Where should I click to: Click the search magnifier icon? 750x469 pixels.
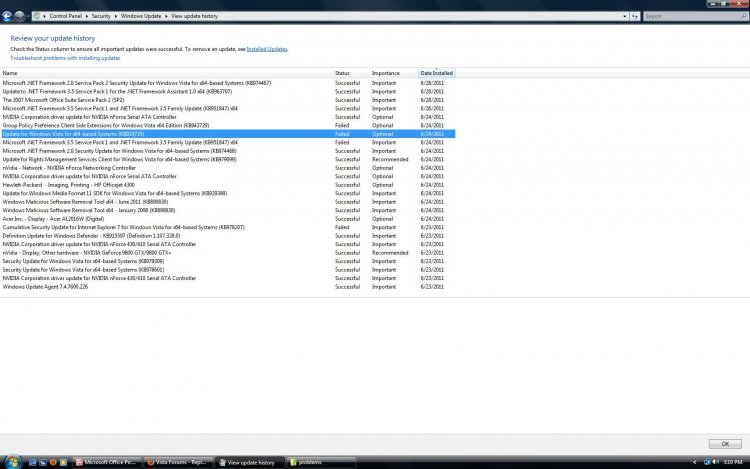tap(744, 16)
